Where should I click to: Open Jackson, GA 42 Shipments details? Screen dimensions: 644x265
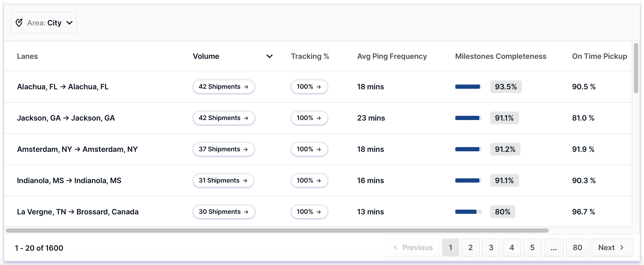224,118
